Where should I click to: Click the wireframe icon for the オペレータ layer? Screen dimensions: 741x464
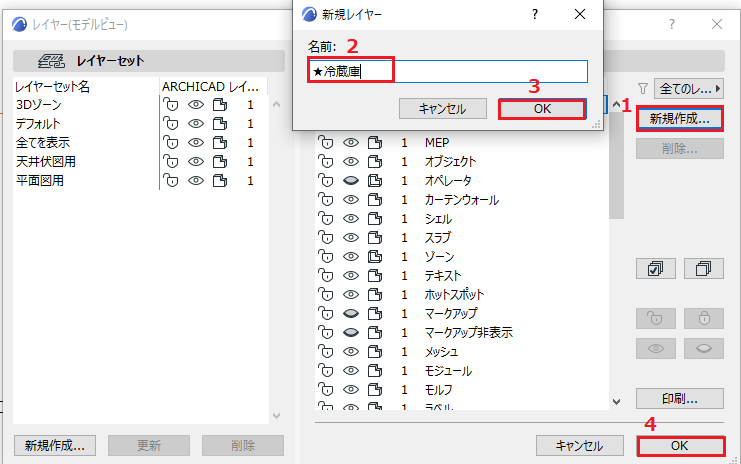(x=375, y=180)
